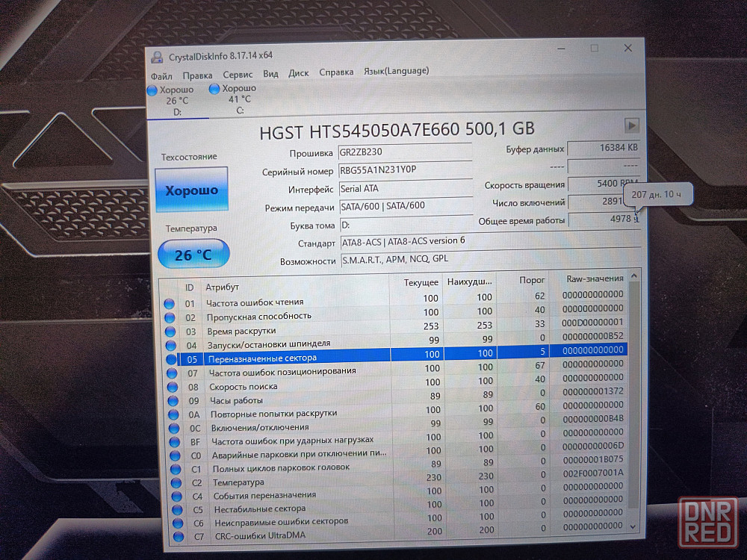Click the status icon for attribute C5
Viewport: 747px width, 560px height.
click(177, 509)
